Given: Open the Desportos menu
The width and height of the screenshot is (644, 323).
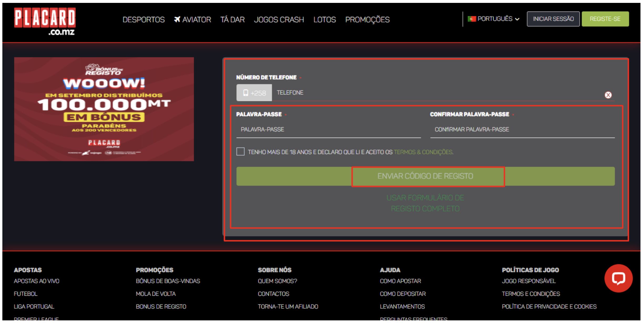Looking at the screenshot, I should tap(143, 20).
